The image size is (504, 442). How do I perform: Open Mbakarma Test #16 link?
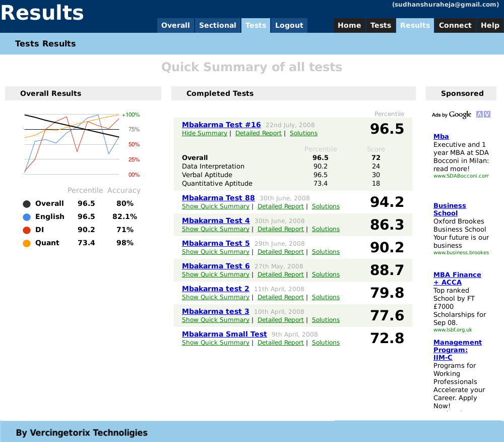coord(221,125)
